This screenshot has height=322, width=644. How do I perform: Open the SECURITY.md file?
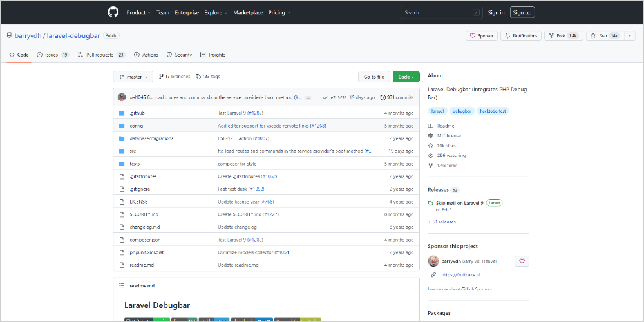pos(144,214)
